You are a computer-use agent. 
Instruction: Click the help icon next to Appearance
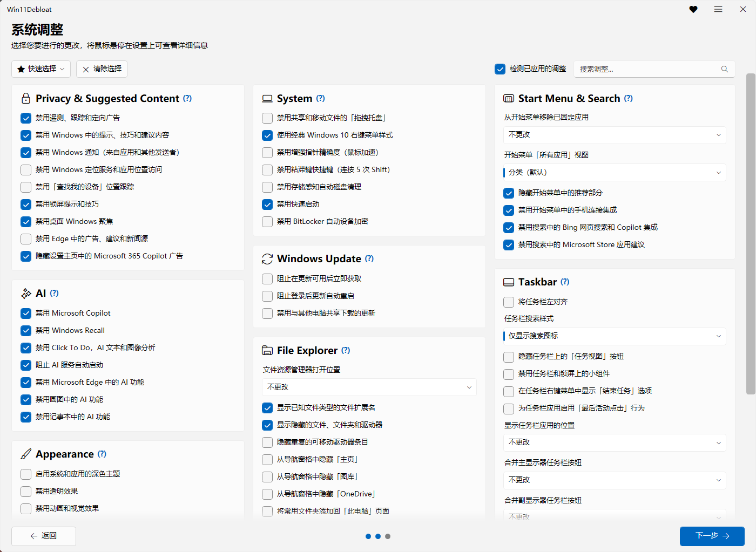tap(102, 454)
